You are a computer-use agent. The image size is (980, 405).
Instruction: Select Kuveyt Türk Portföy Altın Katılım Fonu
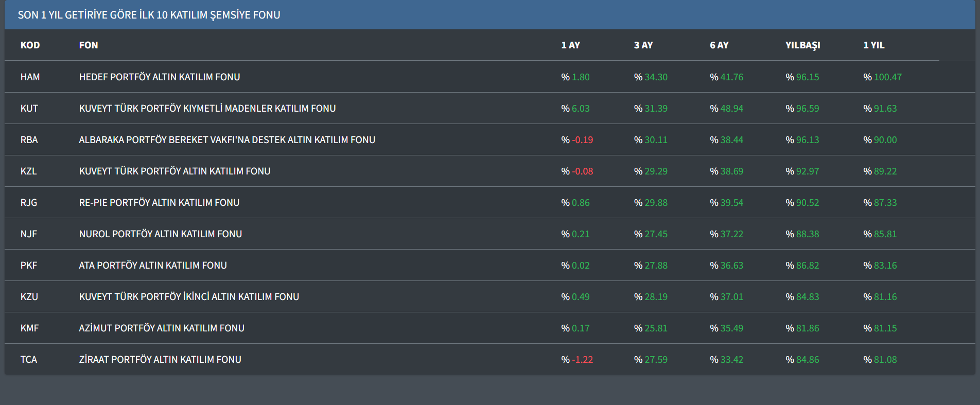174,171
